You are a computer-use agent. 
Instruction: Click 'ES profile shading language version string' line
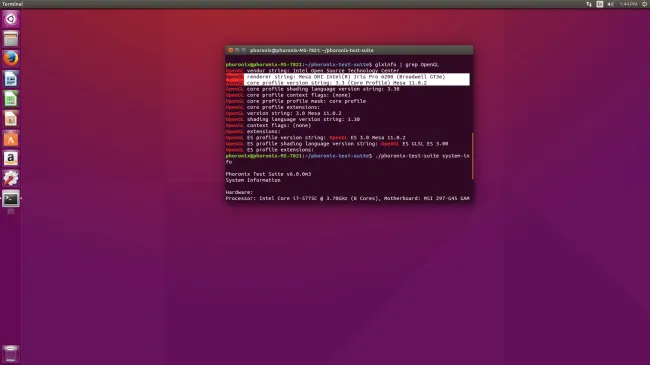pyautogui.click(x=337, y=144)
